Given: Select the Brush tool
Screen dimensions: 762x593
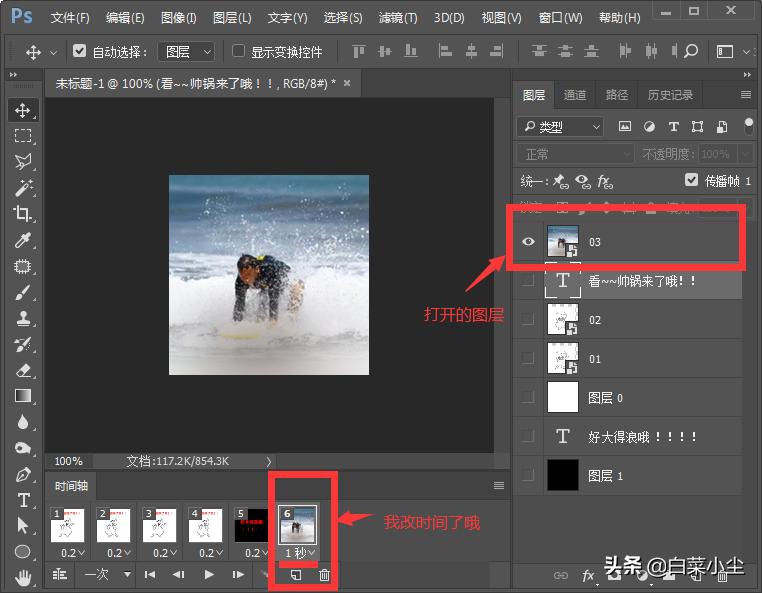Looking at the screenshot, I should 22,293.
